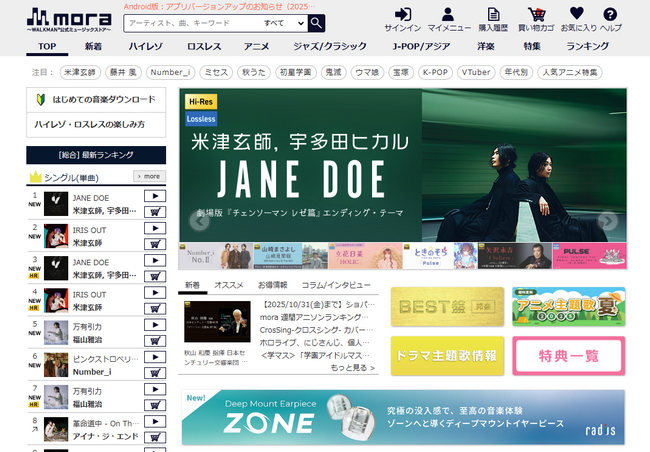Click 特典一覧 pink button
The image size is (650, 452).
568,356
